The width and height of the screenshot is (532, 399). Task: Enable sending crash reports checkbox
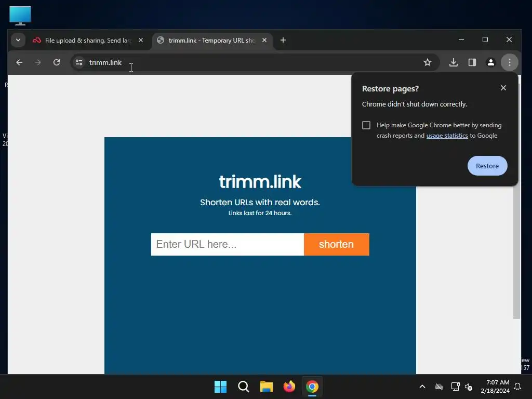point(366,125)
